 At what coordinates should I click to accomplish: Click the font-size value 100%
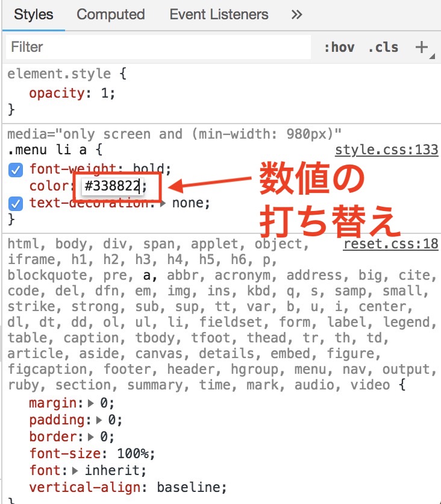point(133,454)
